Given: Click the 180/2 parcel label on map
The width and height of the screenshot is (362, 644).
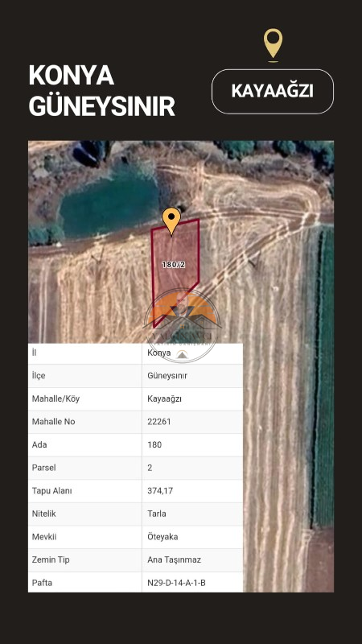Looking at the screenshot, I should click(174, 265).
